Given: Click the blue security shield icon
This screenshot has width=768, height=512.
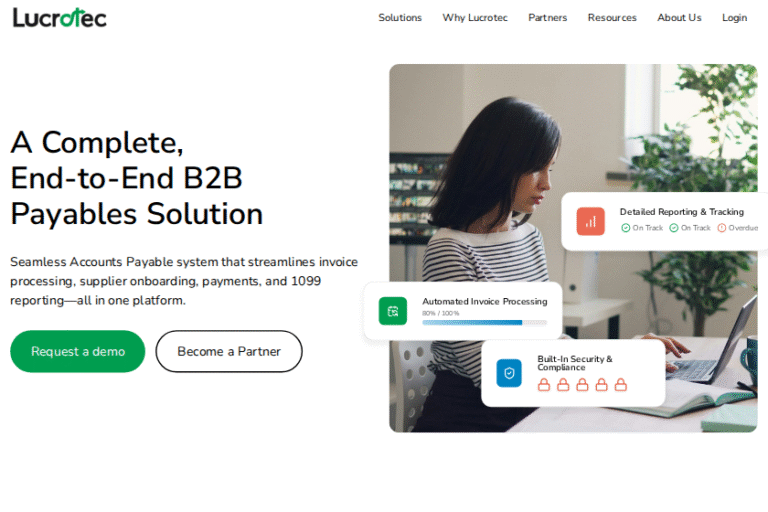Looking at the screenshot, I should click(509, 373).
